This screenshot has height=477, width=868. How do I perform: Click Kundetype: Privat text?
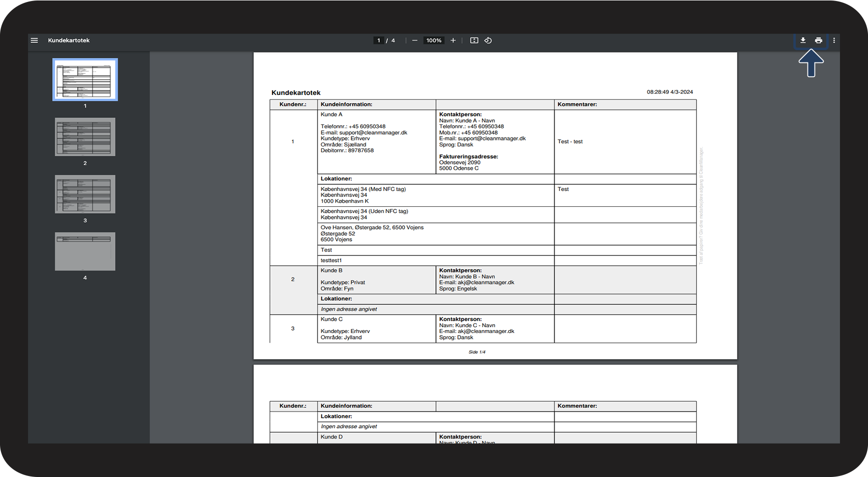[343, 282]
